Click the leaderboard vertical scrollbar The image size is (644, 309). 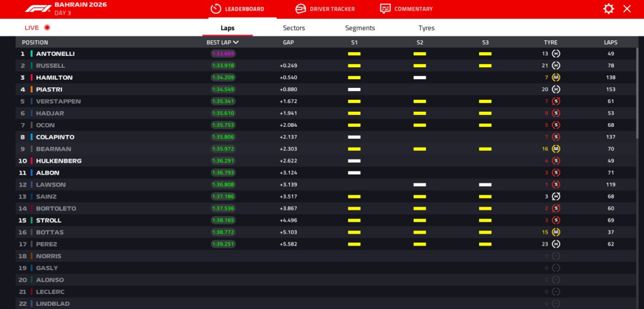[x=638, y=92]
